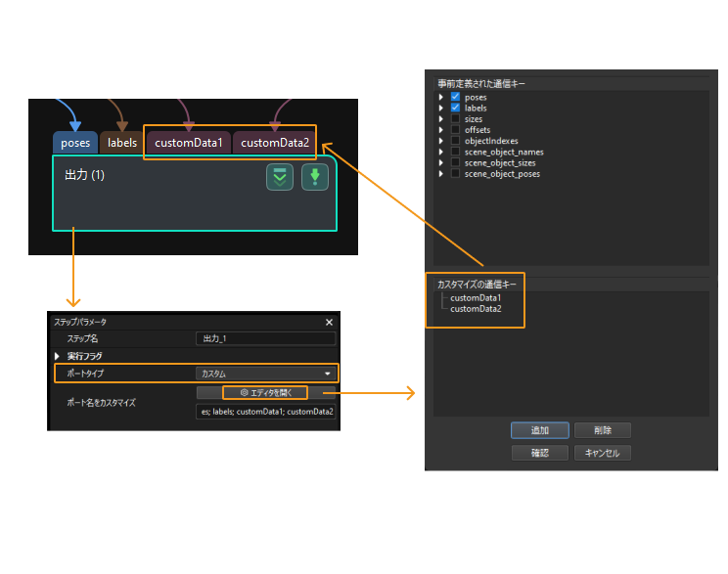This screenshot has height=574, width=728.
Task: Expand the sizes tree arrow
Action: (441, 118)
